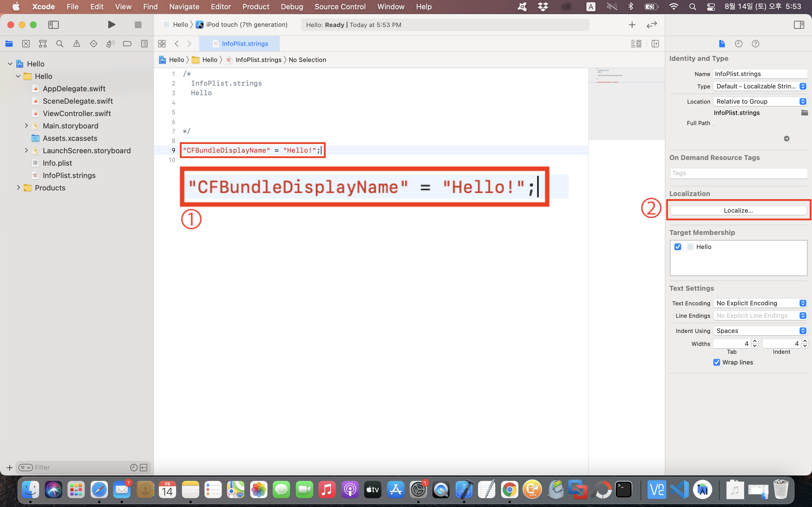This screenshot has width=812, height=507.
Task: Open the Text Encoding dropdown
Action: (x=760, y=303)
